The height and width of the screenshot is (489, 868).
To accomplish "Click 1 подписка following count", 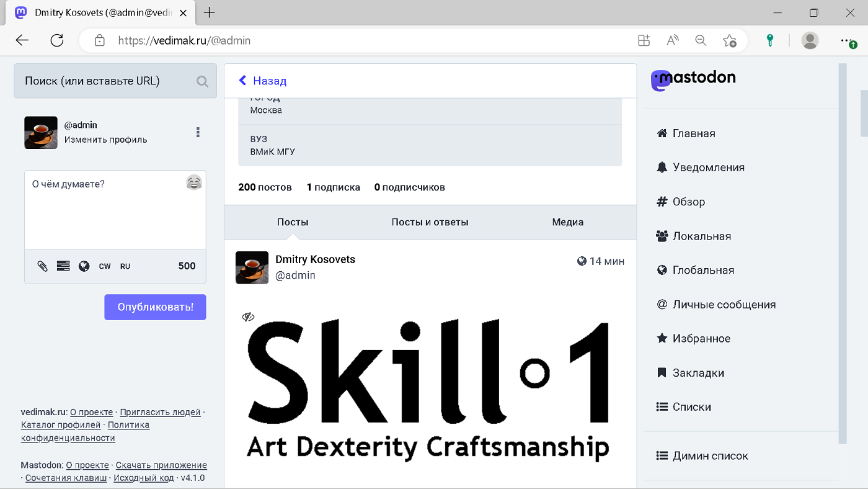I will coord(334,187).
